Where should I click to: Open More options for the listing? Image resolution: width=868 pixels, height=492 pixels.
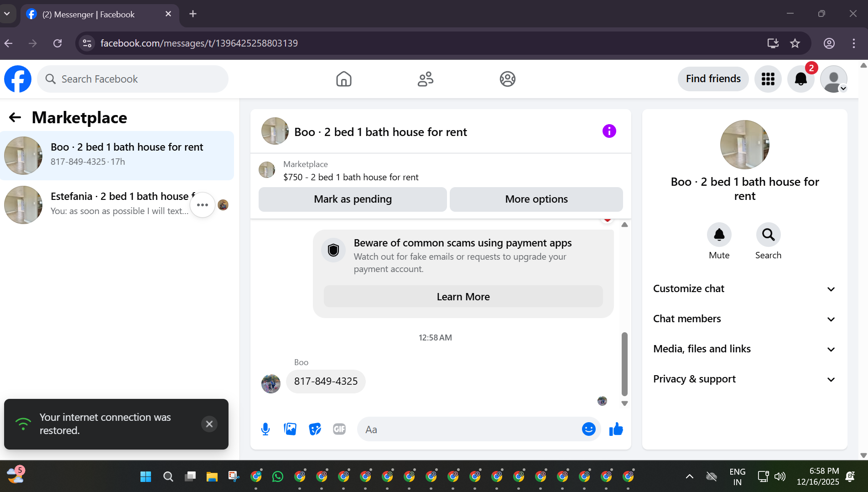(536, 199)
